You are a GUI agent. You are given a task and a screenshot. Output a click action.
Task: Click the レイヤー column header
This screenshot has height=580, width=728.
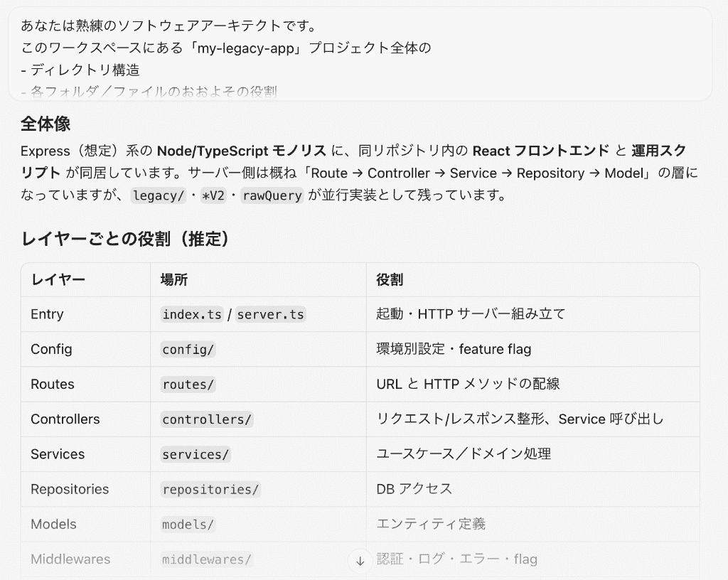(58, 280)
